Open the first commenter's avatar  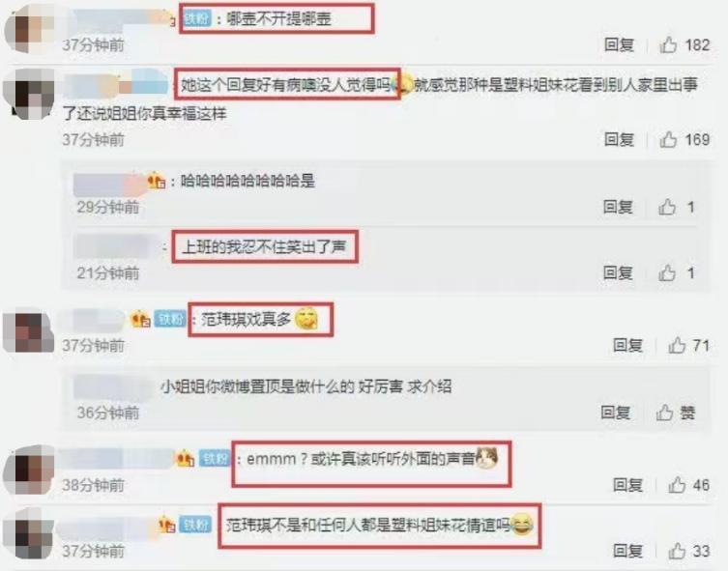coord(29,29)
